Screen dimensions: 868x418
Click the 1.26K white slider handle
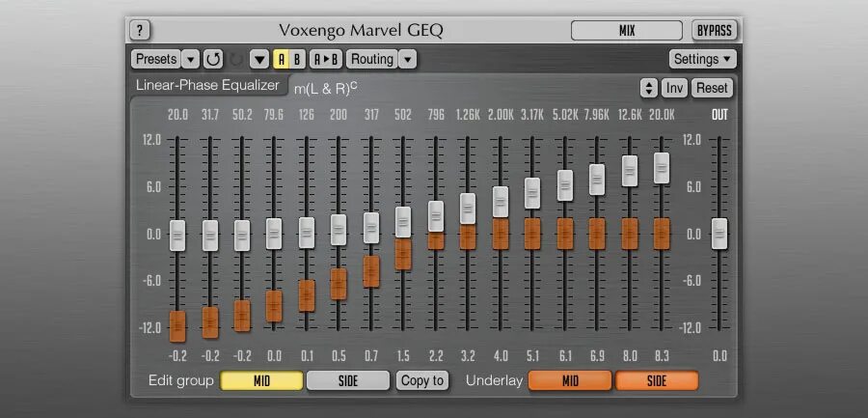coord(468,209)
